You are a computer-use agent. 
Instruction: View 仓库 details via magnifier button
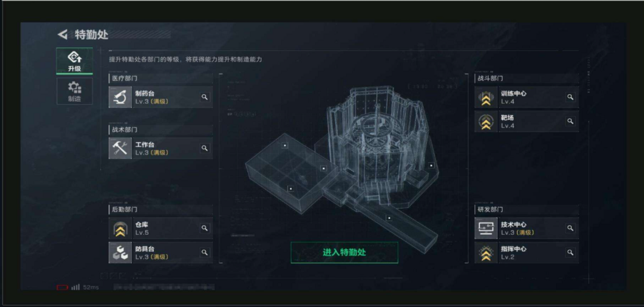point(205,228)
